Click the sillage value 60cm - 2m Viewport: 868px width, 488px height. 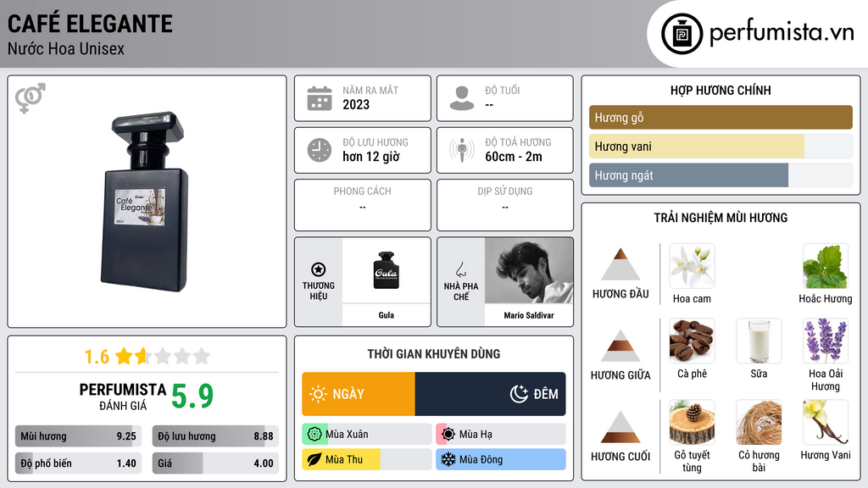point(514,157)
